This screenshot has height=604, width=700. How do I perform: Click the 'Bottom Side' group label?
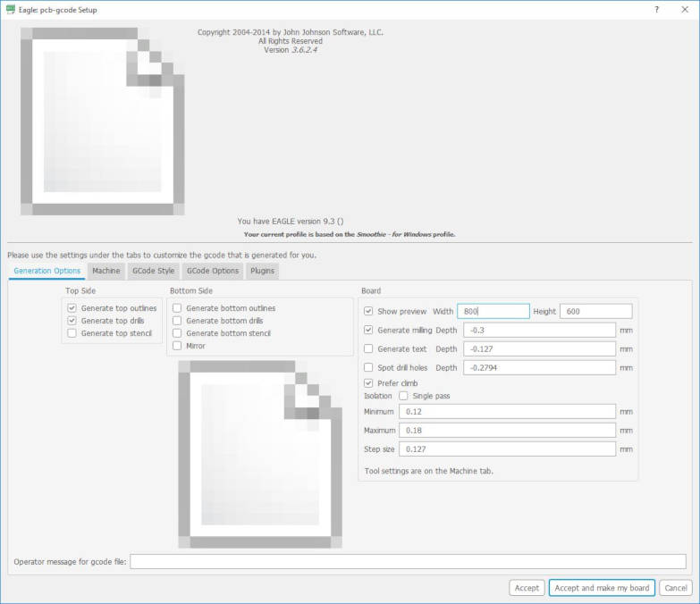coord(191,291)
